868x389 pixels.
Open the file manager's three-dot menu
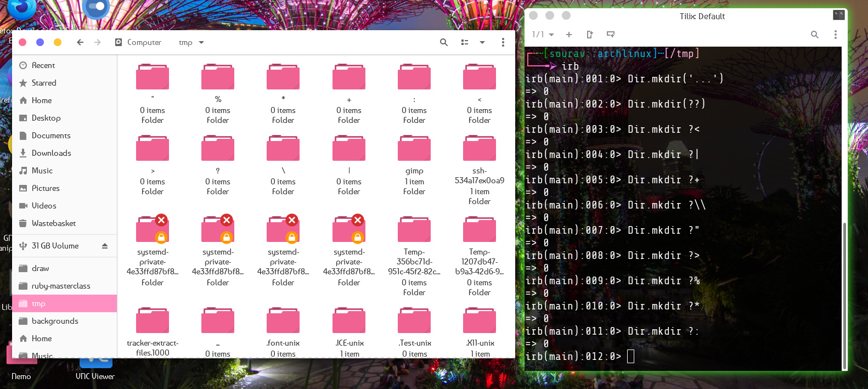[503, 42]
